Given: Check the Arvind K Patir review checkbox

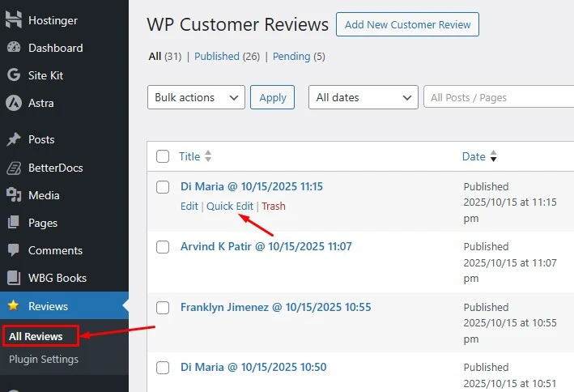Looking at the screenshot, I should pyautogui.click(x=163, y=247).
